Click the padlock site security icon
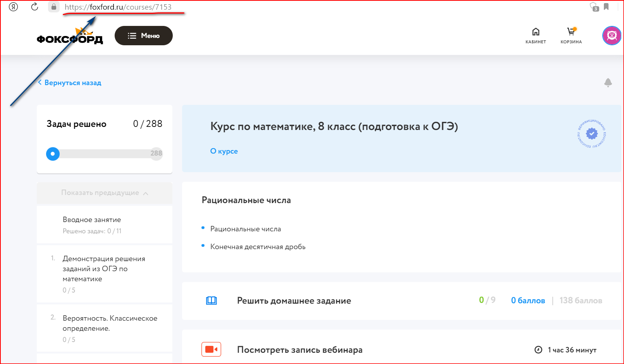 pyautogui.click(x=54, y=7)
